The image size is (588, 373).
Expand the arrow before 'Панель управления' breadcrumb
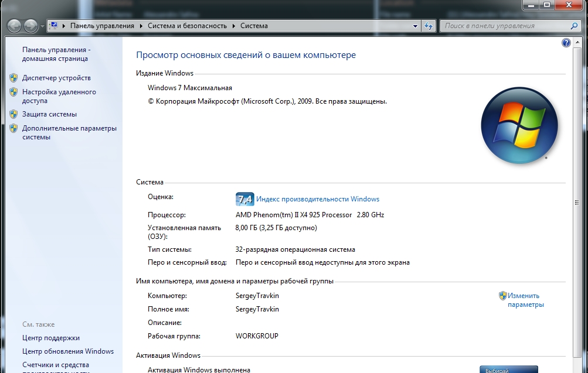(64, 26)
